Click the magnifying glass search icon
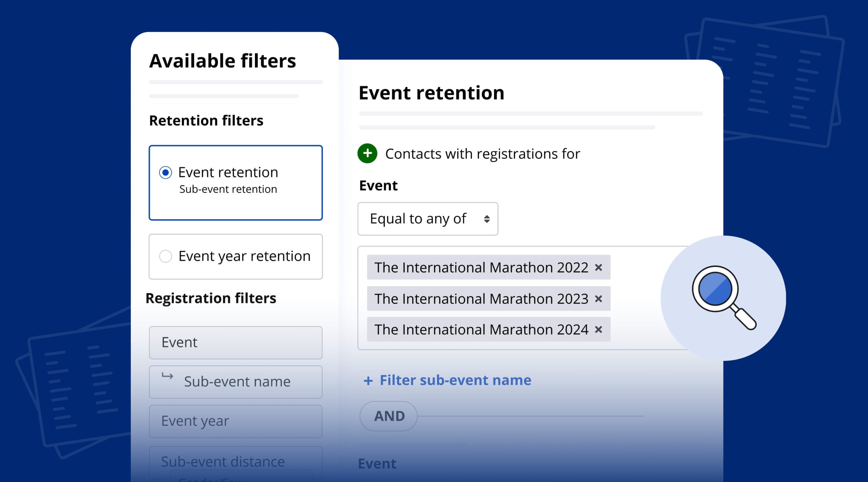The width and height of the screenshot is (868, 482). click(x=723, y=297)
